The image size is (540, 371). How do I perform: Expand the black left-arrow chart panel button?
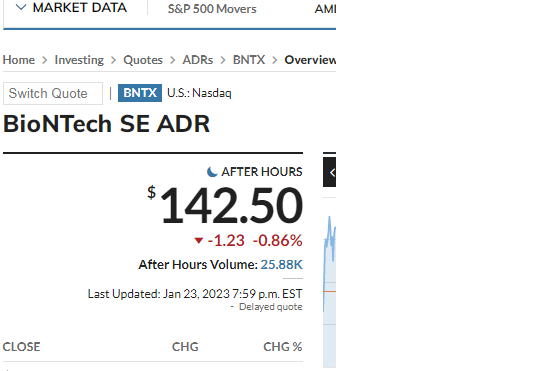tap(330, 172)
